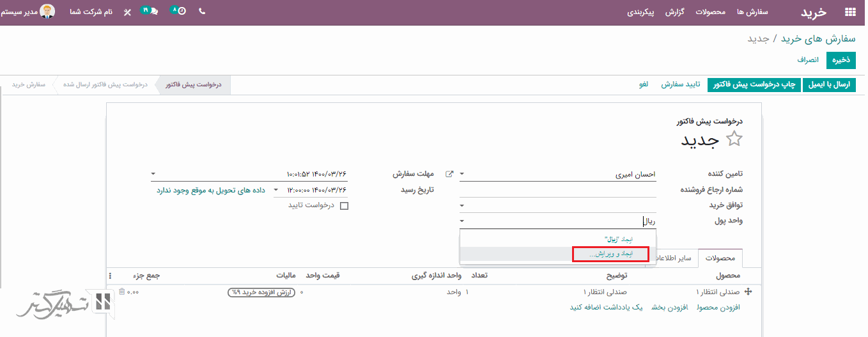This screenshot has width=868, height=337.
Task: Open the conversations chat bubbles icon
Action: (x=150, y=12)
